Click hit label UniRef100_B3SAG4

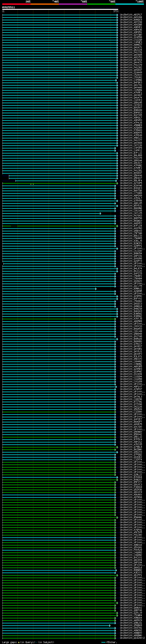pos(131,477)
